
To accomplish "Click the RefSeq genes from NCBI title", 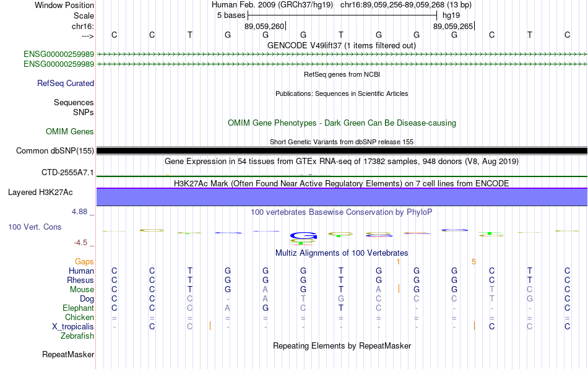I will (x=342, y=75).
